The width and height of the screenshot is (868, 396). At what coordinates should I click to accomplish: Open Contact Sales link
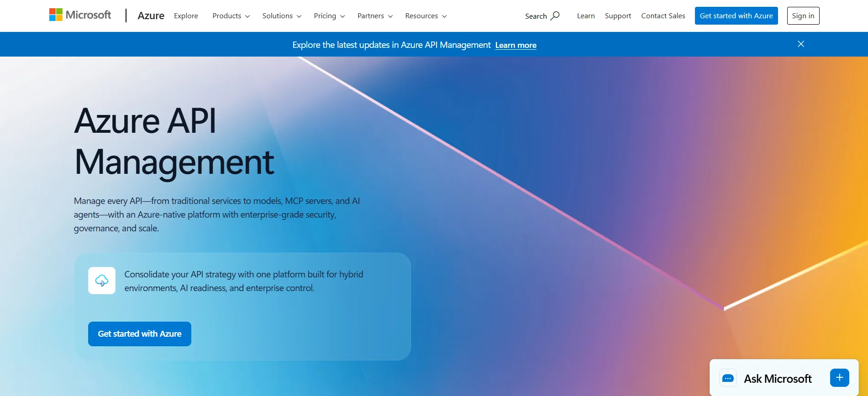pyautogui.click(x=663, y=16)
